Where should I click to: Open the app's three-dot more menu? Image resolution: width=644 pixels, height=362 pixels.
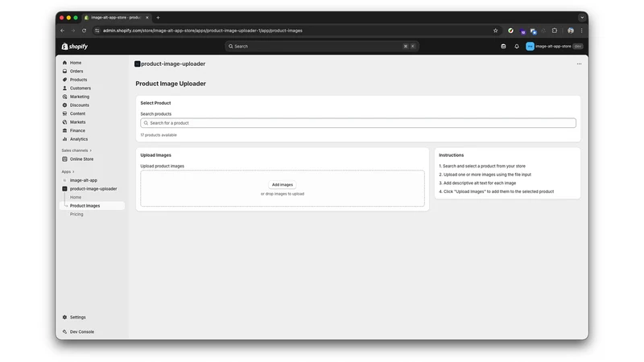click(x=579, y=64)
